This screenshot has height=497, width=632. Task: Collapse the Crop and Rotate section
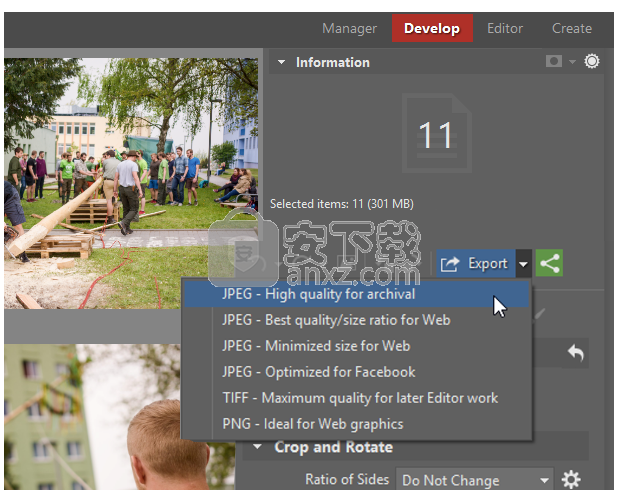click(x=257, y=447)
